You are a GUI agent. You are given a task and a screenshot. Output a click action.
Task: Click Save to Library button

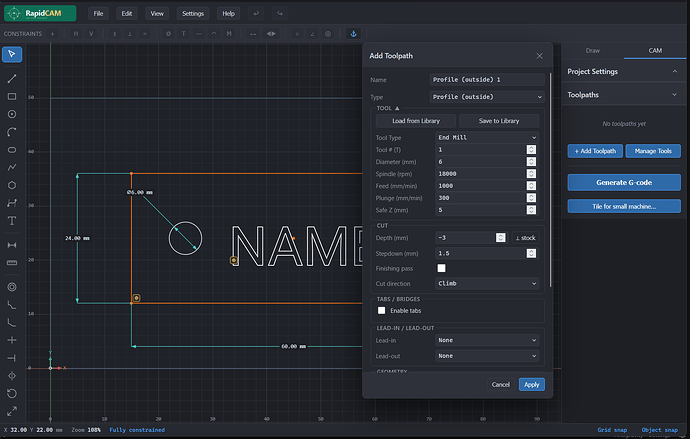499,121
